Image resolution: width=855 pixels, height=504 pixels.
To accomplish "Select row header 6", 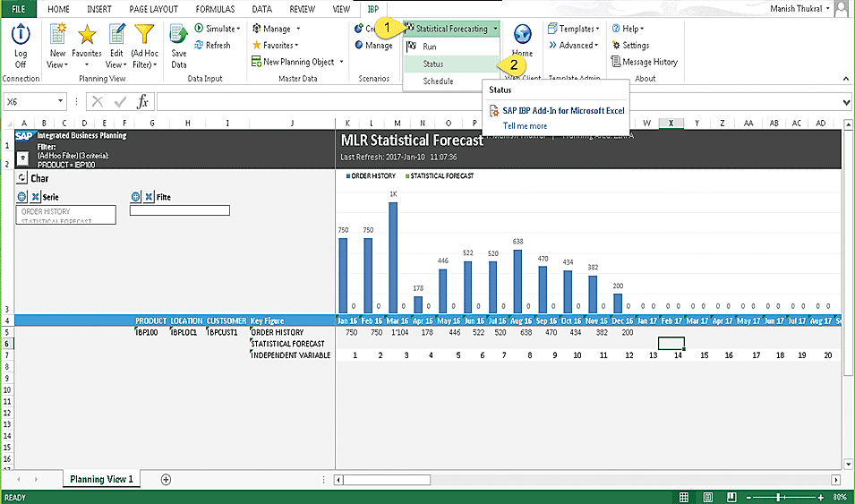I will 7,344.
